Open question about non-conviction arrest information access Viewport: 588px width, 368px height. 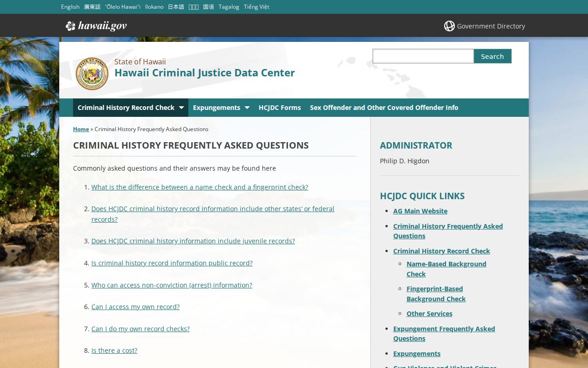pos(172,285)
